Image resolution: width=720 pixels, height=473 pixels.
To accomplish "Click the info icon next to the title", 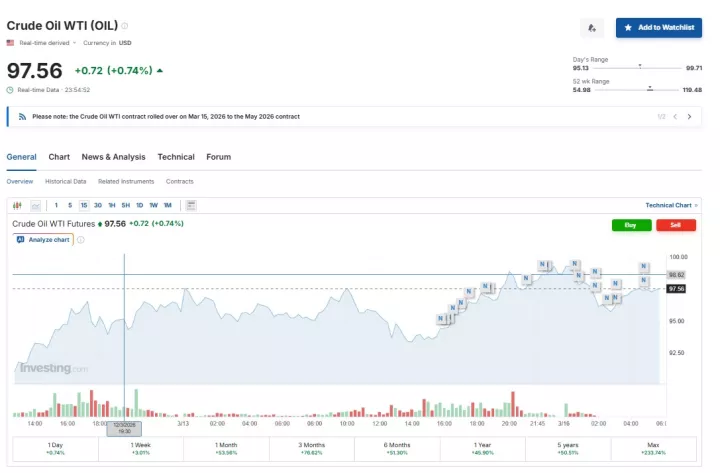I will 125,26.
